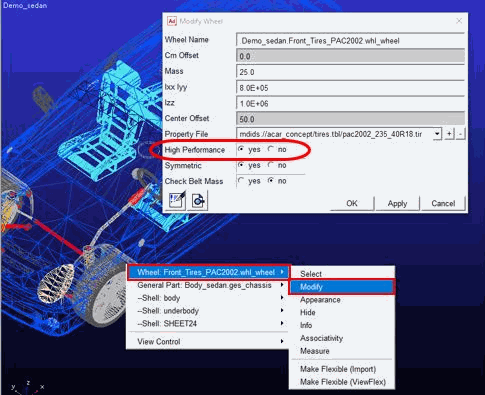Select Make Flexible (ViewFlex) menu entry

click(342, 382)
